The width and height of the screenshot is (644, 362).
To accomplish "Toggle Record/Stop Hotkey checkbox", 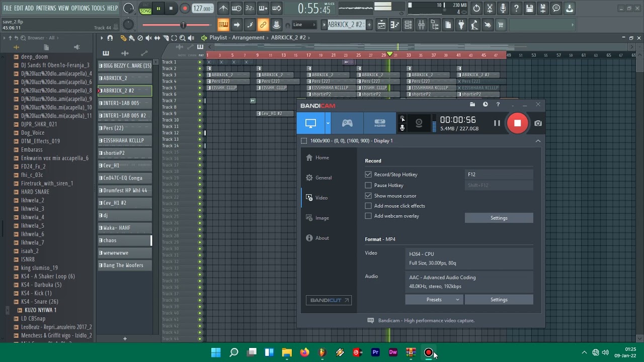I will tap(368, 174).
